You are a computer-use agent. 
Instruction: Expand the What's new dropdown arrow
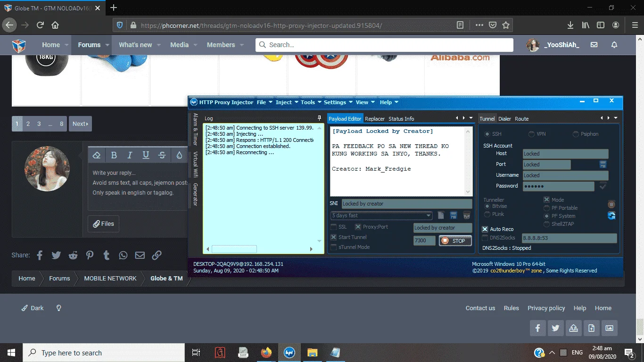click(159, 45)
